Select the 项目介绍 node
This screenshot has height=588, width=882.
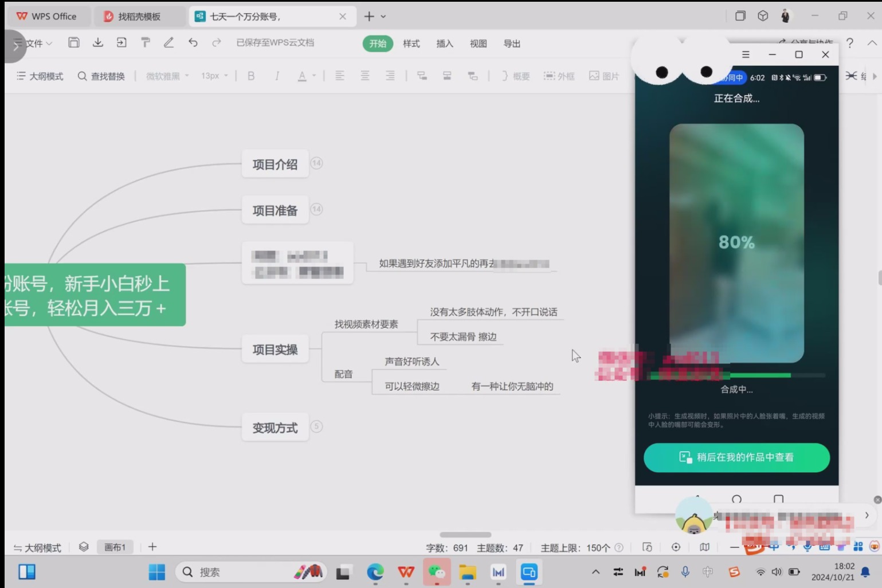tap(275, 164)
